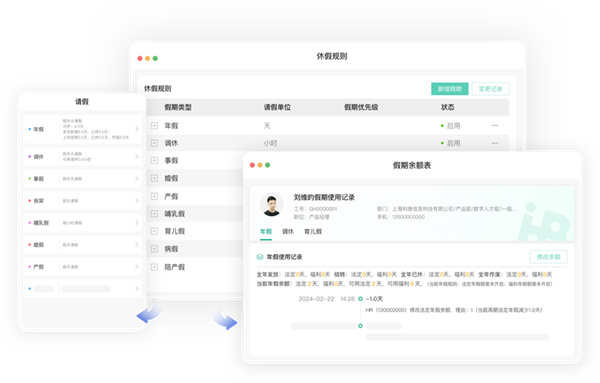
Task: Tap the chevron on the 年假 card in 请假 panel
Action: coord(137,129)
